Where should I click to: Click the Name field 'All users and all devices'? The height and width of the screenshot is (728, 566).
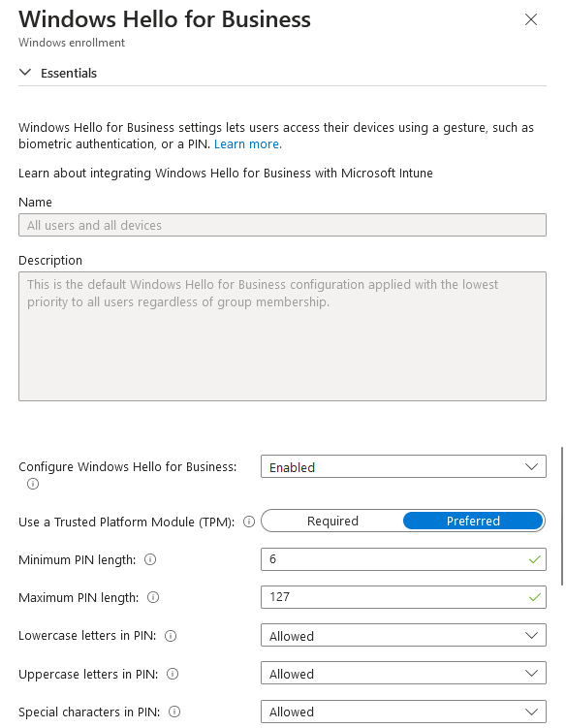point(282,225)
